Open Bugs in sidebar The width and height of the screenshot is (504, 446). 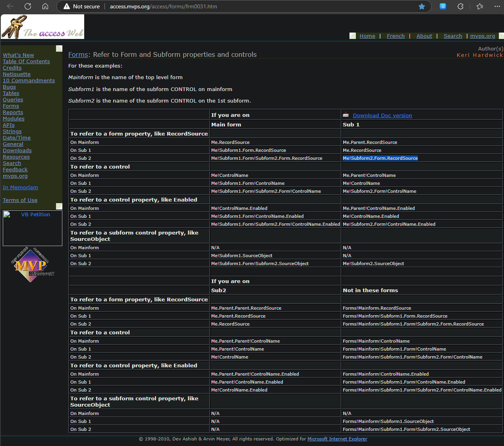point(9,87)
